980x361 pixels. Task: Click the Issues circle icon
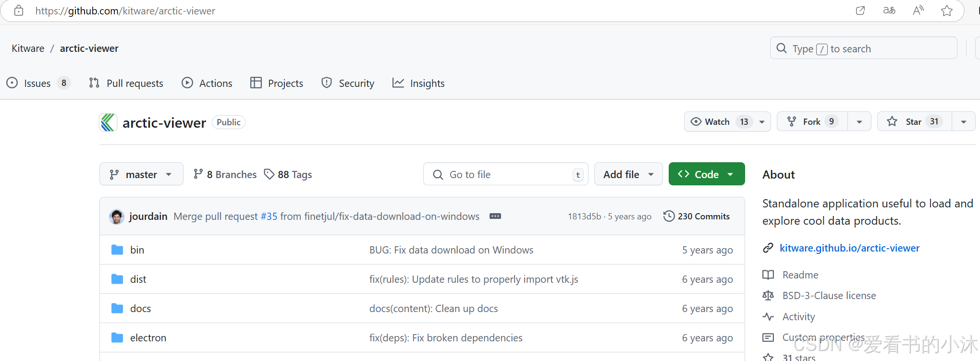pos(12,83)
